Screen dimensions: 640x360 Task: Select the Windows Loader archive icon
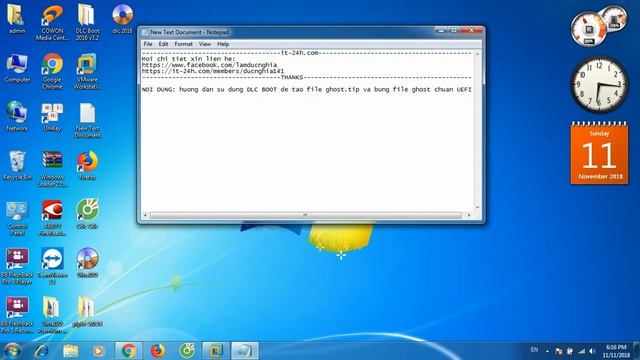tap(52, 169)
